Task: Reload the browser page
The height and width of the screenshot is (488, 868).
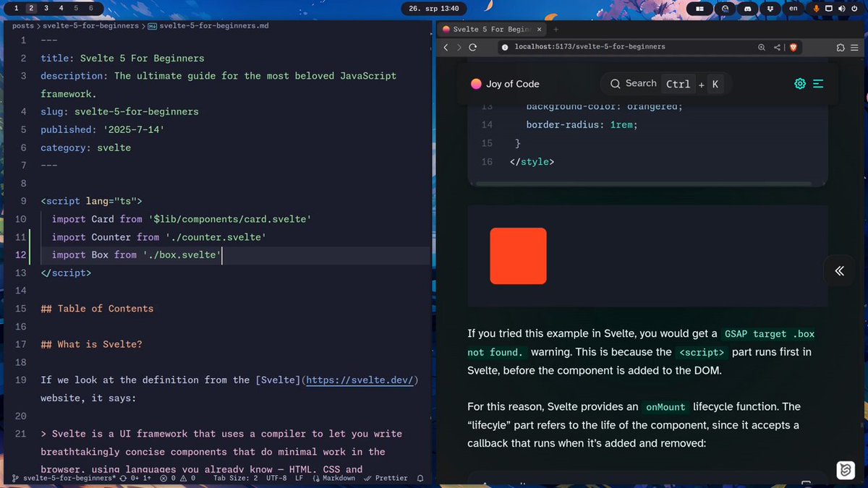Action: click(x=473, y=47)
